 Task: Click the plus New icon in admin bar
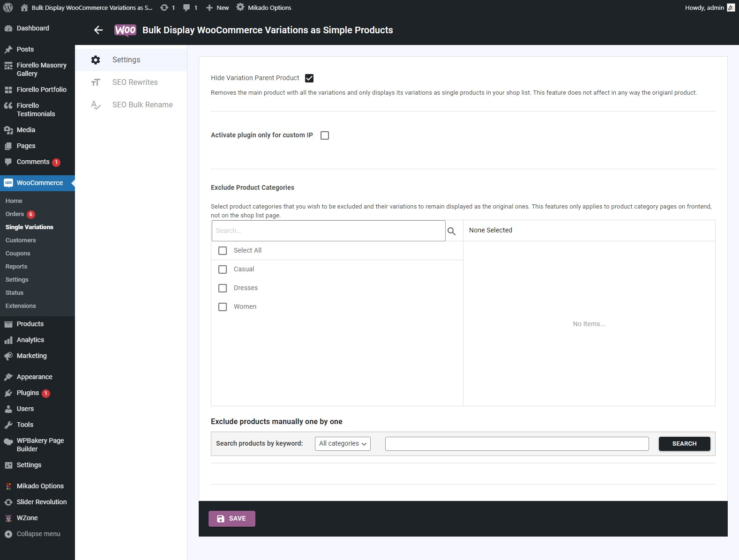point(209,7)
